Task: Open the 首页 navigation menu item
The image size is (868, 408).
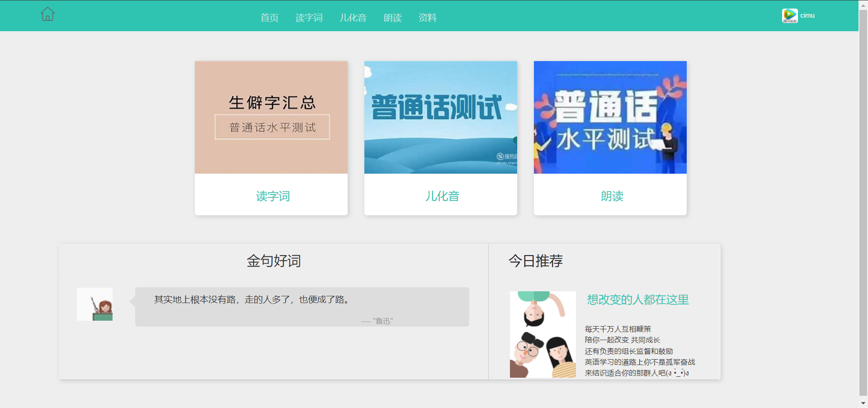Action: pos(269,18)
